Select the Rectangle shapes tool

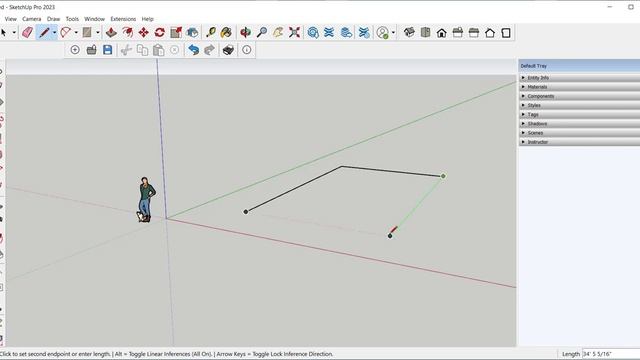(x=87, y=32)
